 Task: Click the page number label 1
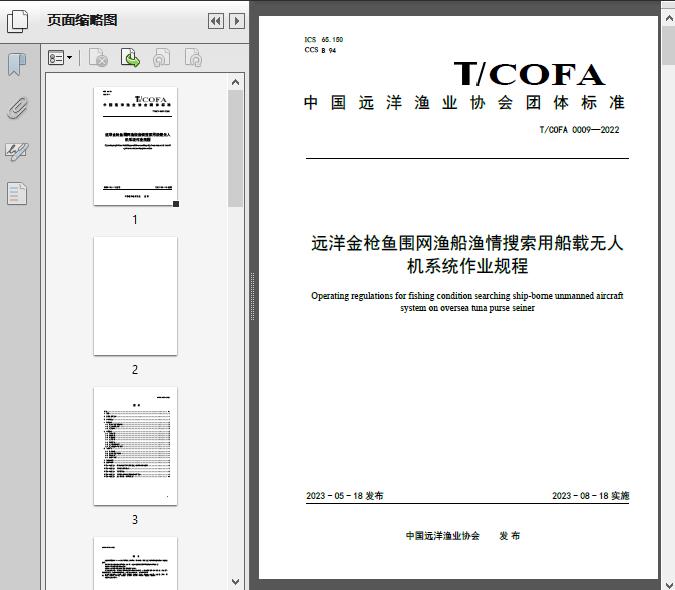click(135, 220)
